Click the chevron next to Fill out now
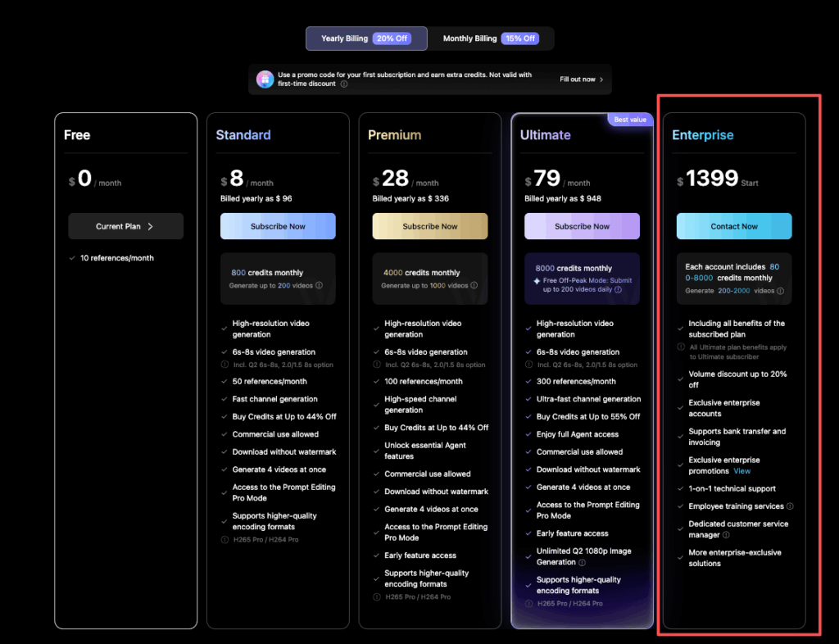The image size is (839, 644). tap(601, 79)
